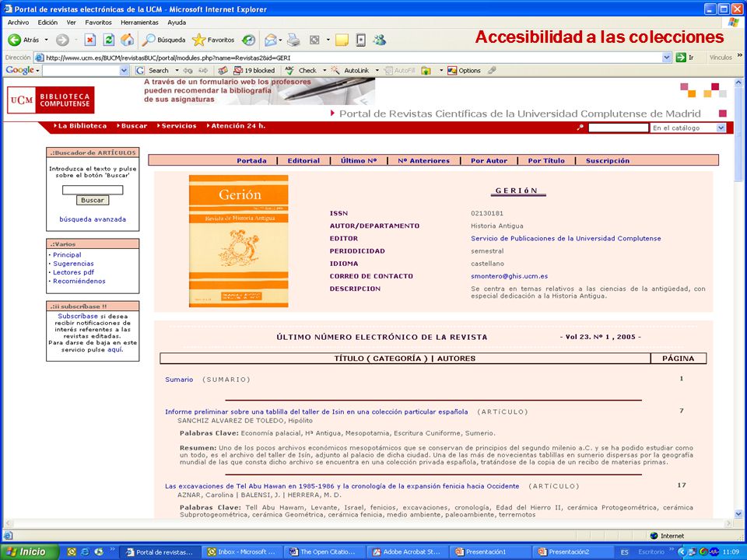Image resolution: width=747 pixels, height=560 pixels.
Task: Switch to the Adobe Acrobat taskbar window
Action: pyautogui.click(x=407, y=552)
